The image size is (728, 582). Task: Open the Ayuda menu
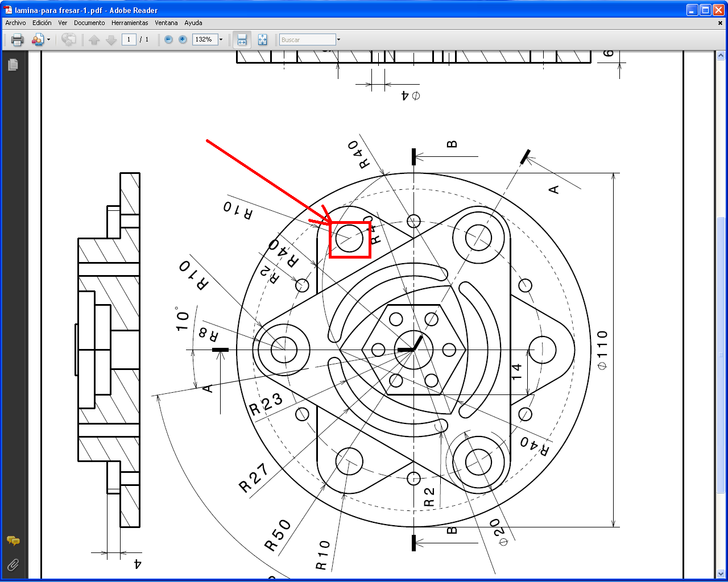click(x=193, y=23)
